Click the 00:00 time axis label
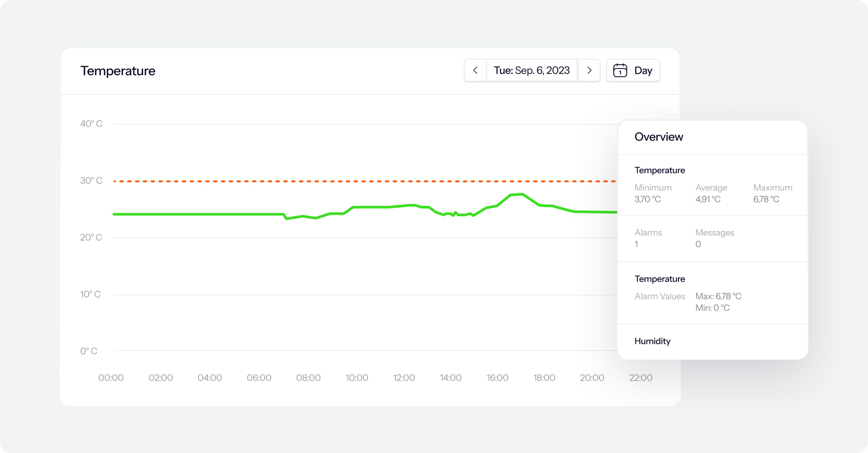 coord(111,378)
